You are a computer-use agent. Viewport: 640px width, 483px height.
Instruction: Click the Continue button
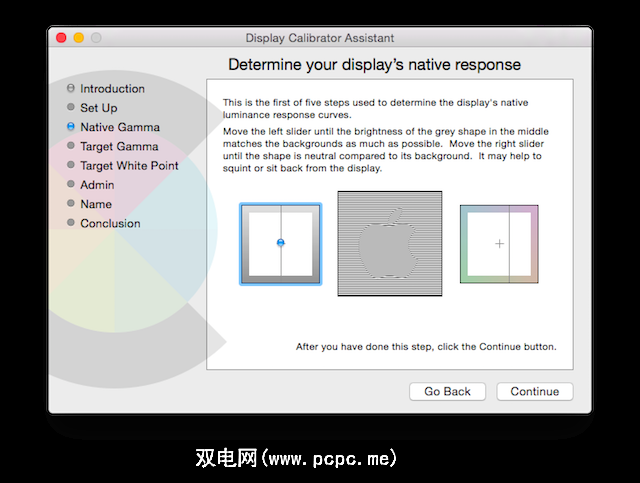[535, 391]
